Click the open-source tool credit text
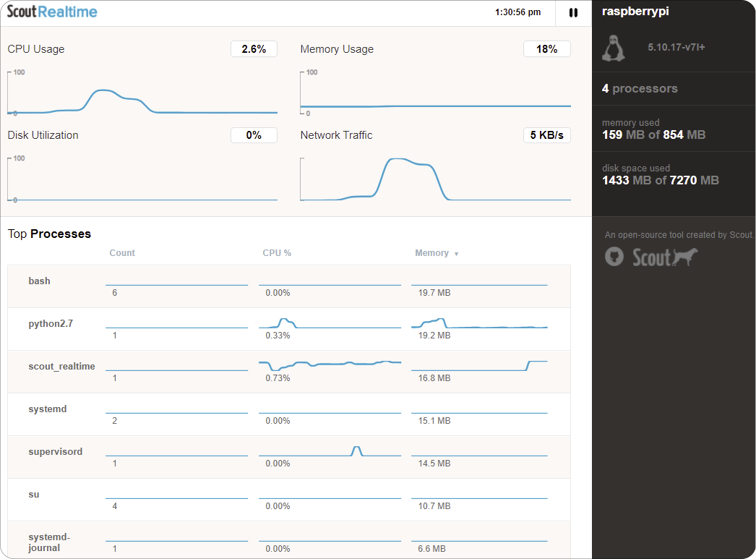The width and height of the screenshot is (756, 559). click(x=679, y=235)
